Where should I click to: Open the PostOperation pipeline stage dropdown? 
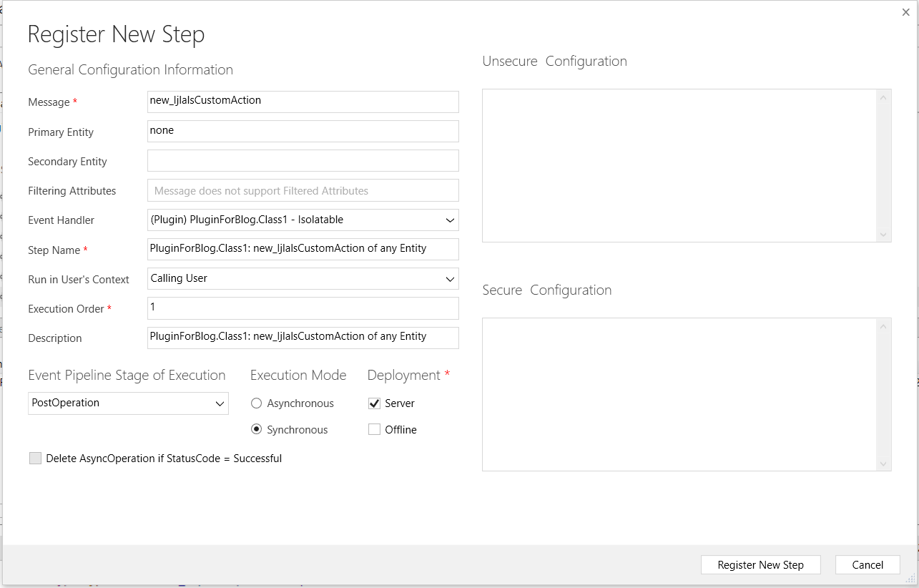pyautogui.click(x=220, y=403)
